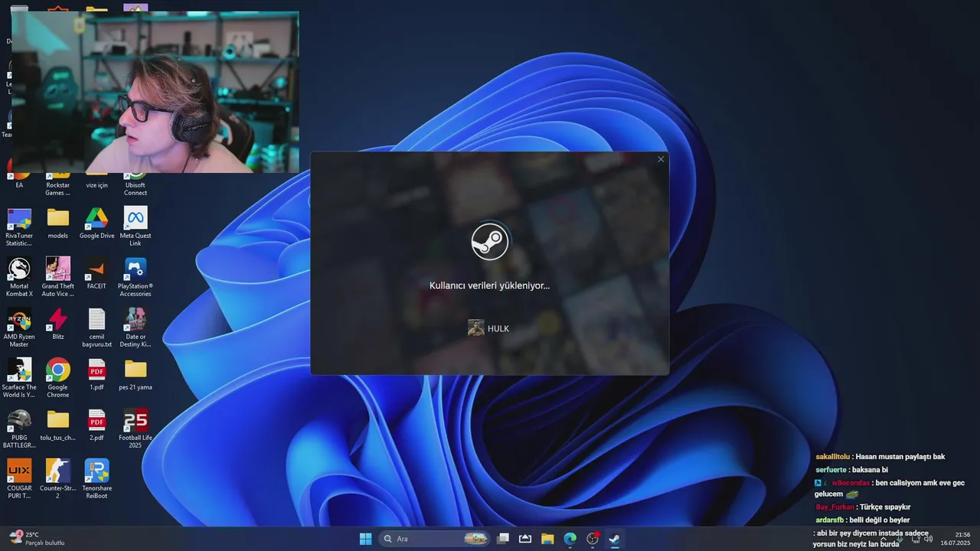Open Google Drive desktop shortcut
Image resolution: width=980 pixels, height=551 pixels.
pos(96,223)
